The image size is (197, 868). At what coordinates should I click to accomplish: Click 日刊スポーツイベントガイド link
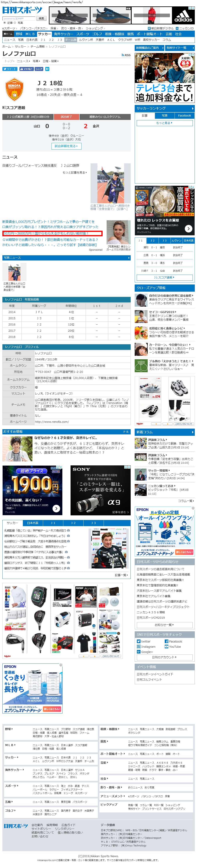[155, 674]
